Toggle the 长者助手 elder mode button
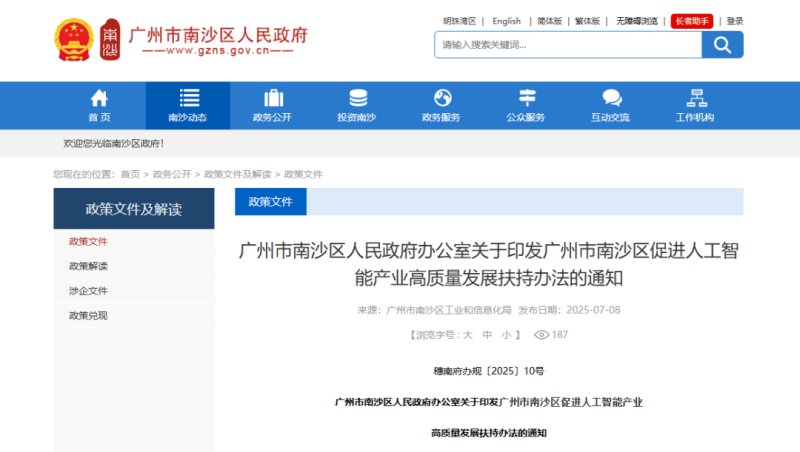 692,20
